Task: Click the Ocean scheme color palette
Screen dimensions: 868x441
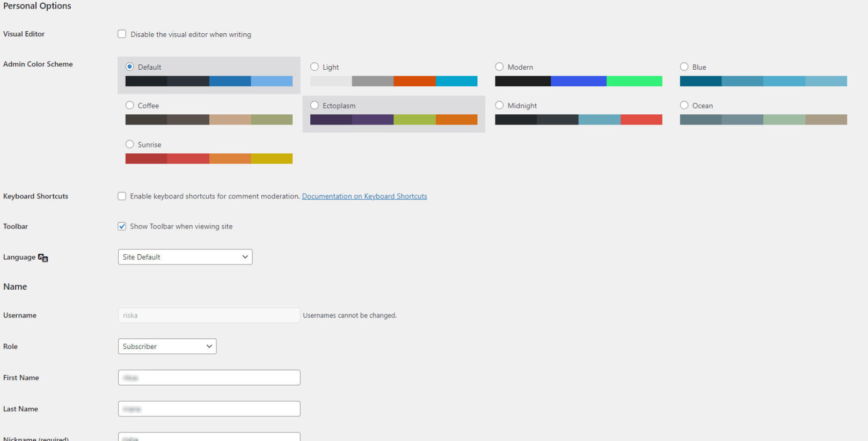Action: [x=763, y=120]
